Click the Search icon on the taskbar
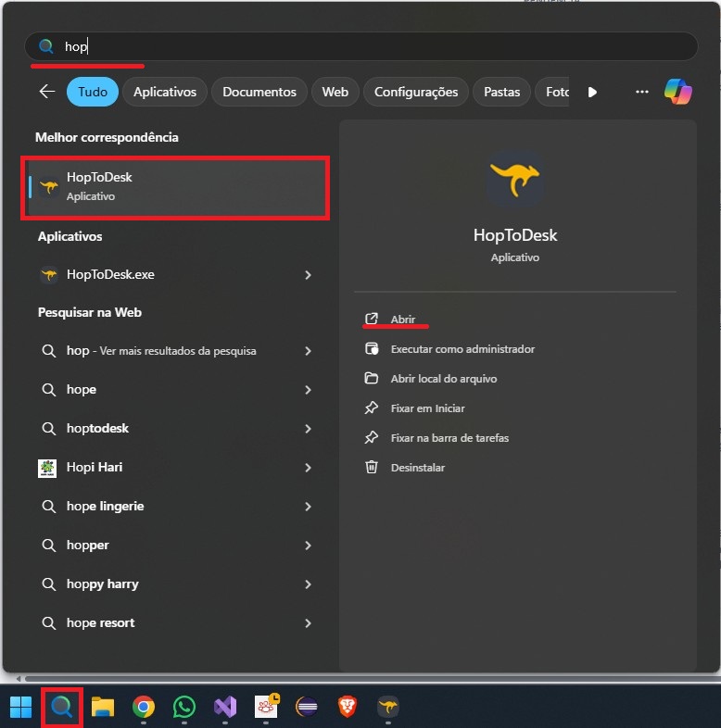This screenshot has height=728, width=721. click(62, 707)
